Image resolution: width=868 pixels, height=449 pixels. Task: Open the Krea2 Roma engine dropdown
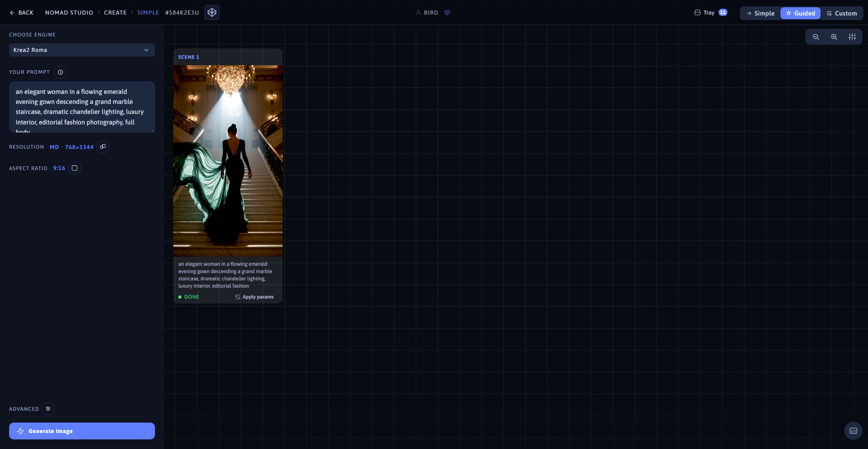82,50
